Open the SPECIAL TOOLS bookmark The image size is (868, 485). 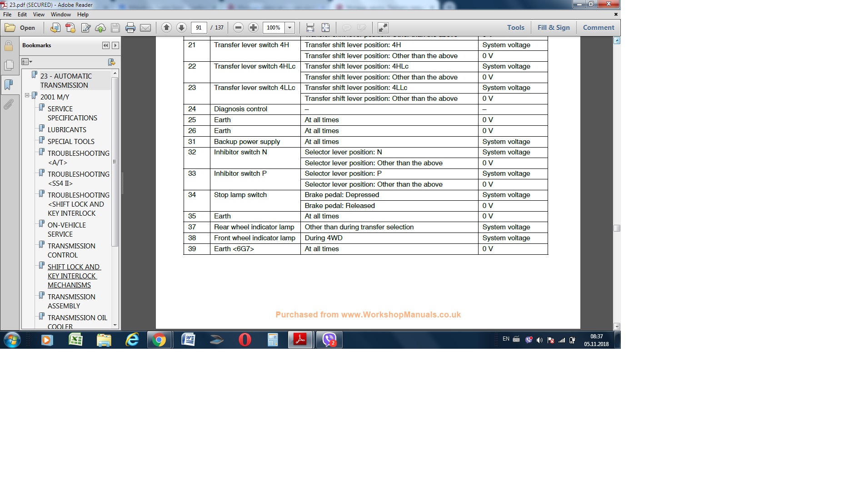click(71, 142)
